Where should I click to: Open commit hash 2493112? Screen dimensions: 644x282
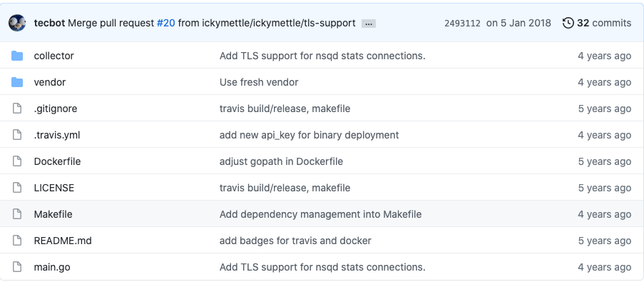coord(462,24)
